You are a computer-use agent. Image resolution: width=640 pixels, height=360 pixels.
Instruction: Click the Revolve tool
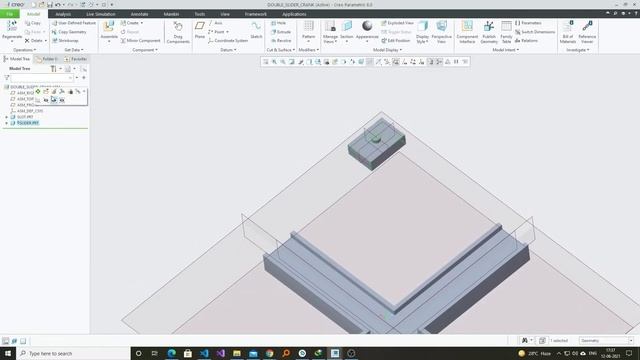point(281,41)
